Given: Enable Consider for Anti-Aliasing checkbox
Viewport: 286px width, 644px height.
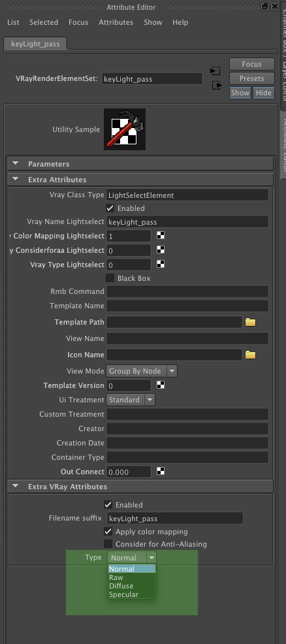Looking at the screenshot, I should [108, 544].
